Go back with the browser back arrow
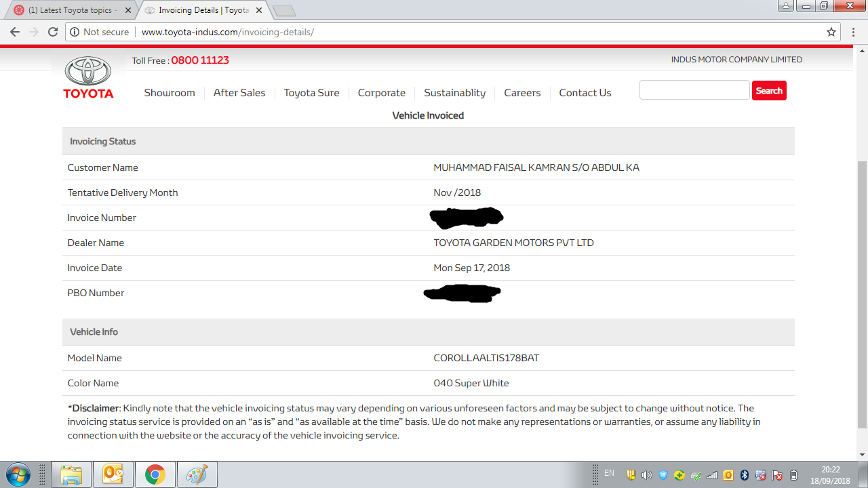Image resolution: width=868 pixels, height=488 pixels. [15, 32]
